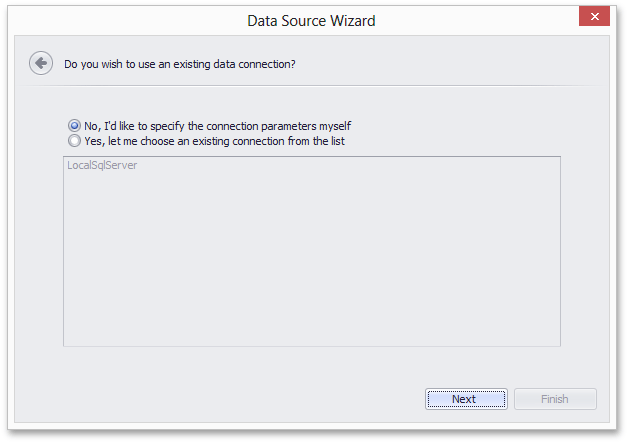This screenshot has width=630, height=445.
Task: Return to the previous wizard page via back arrow
Action: click(x=41, y=63)
